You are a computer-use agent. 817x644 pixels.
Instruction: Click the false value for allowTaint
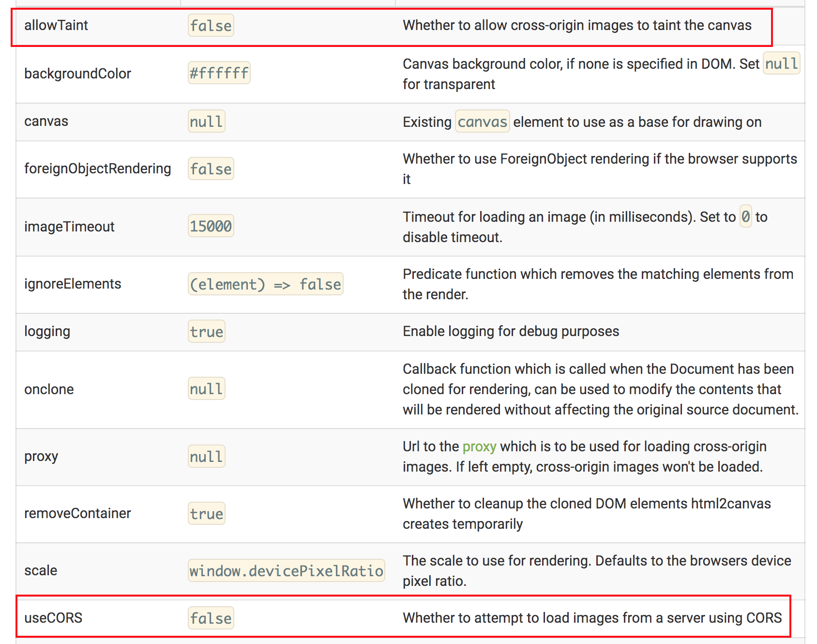(211, 26)
